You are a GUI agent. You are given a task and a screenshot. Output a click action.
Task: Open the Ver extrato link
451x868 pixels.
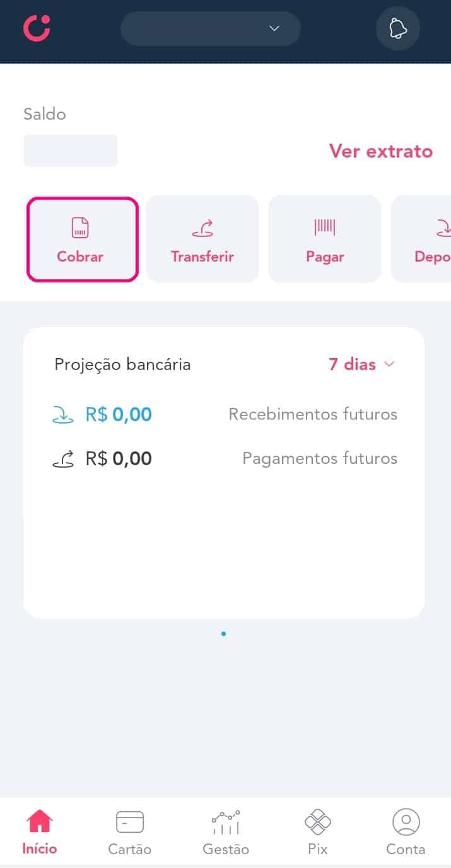(380, 151)
